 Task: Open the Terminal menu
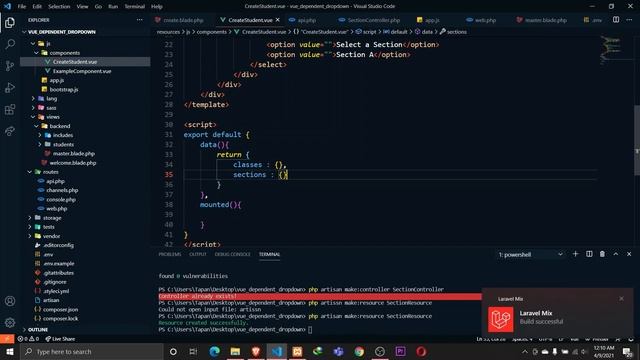tap(135, 7)
